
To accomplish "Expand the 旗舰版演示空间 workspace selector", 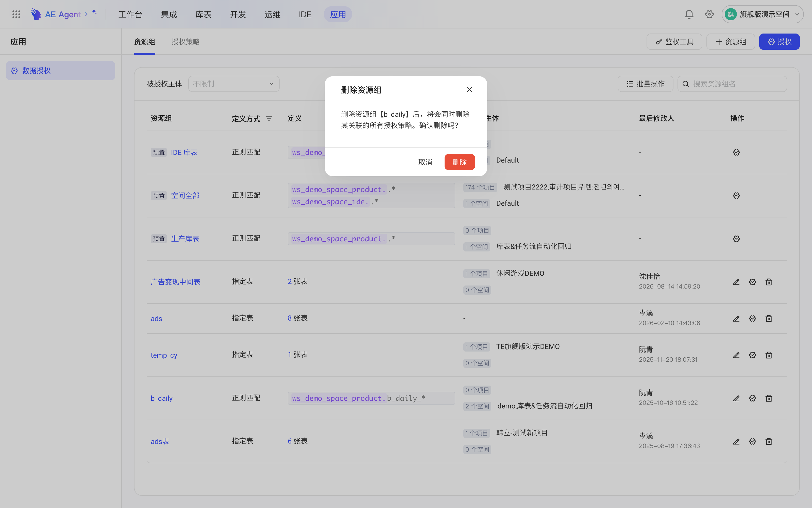I will [x=762, y=14].
